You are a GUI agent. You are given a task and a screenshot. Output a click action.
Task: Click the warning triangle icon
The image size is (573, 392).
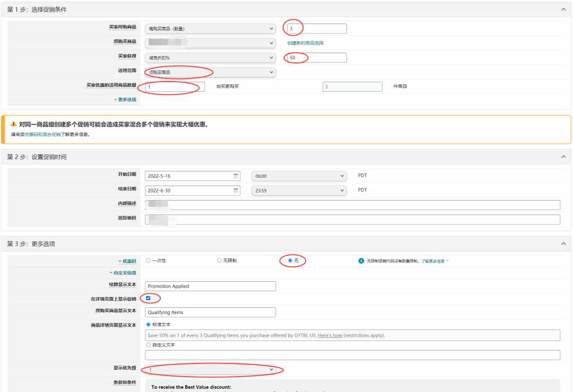coord(13,124)
